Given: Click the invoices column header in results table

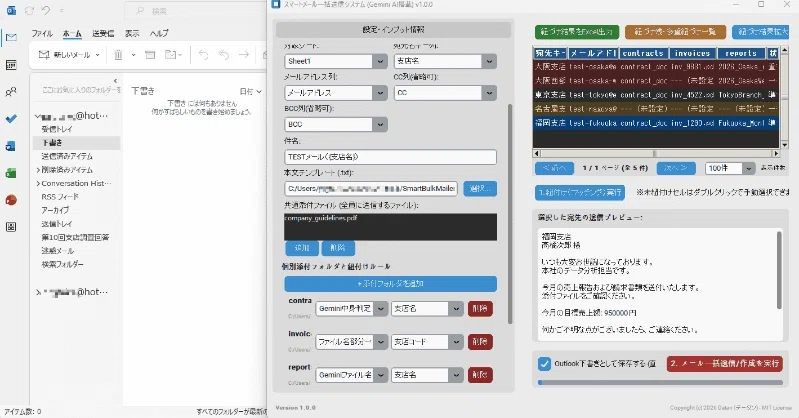Looking at the screenshot, I should coord(692,53).
